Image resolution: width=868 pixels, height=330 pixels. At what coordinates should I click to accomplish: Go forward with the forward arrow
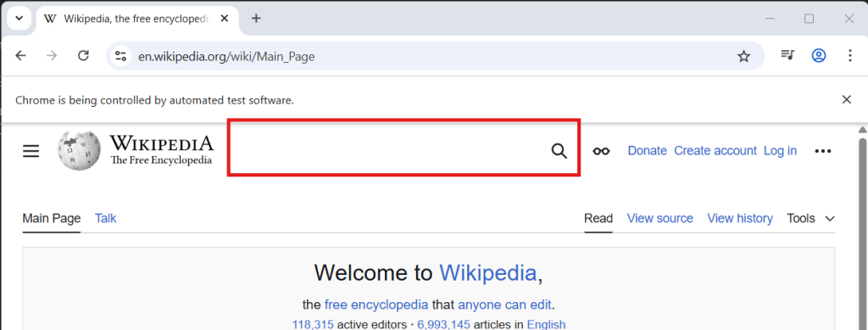[52, 56]
